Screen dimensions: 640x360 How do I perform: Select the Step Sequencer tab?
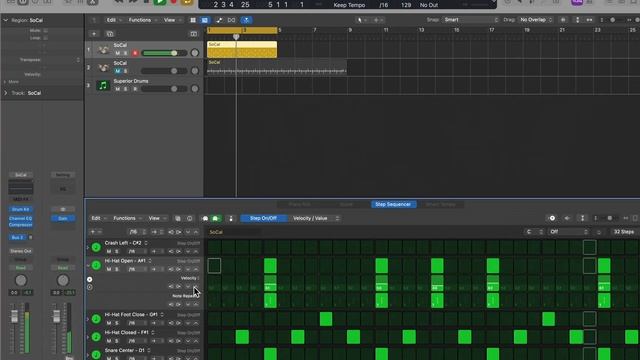click(393, 204)
